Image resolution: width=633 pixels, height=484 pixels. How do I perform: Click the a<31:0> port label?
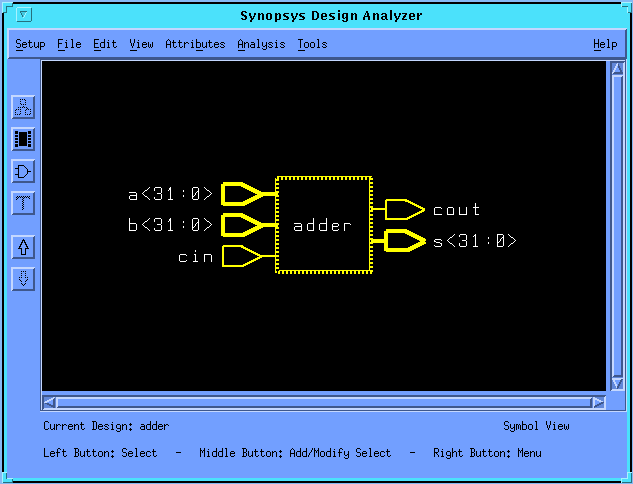coord(170,194)
